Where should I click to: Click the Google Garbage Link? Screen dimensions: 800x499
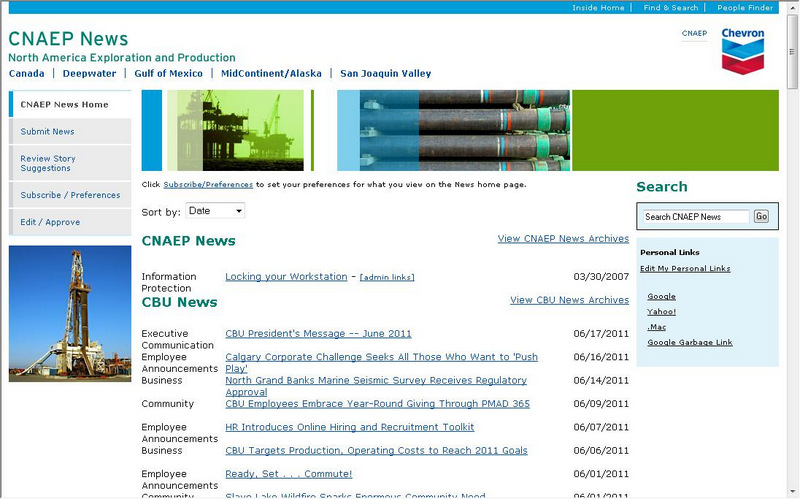[x=689, y=342]
